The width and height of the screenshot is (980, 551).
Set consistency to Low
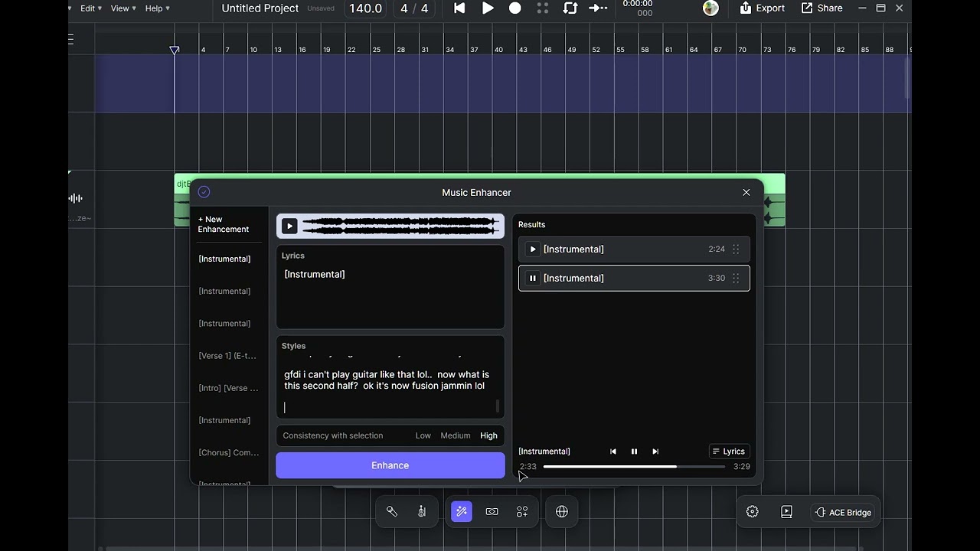pyautogui.click(x=423, y=435)
